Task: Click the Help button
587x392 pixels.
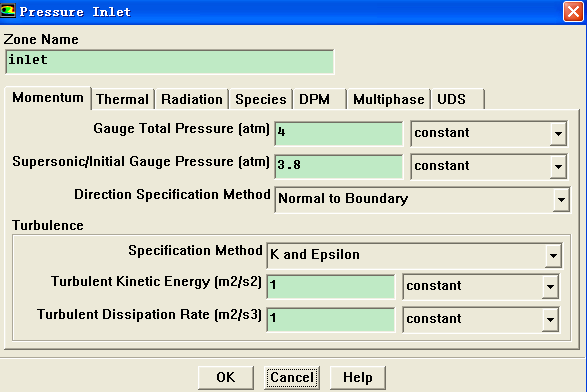Action: pos(358,377)
